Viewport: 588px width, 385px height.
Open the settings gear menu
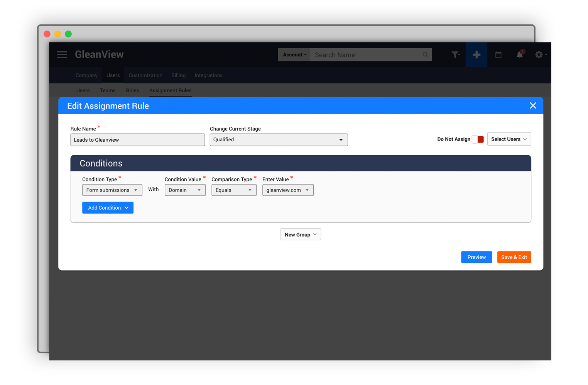541,55
